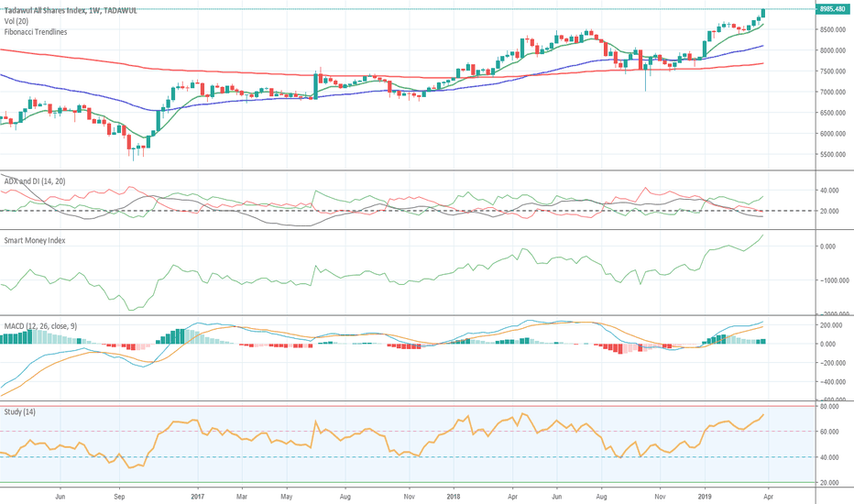Click the Mar label on time axis

point(242,497)
